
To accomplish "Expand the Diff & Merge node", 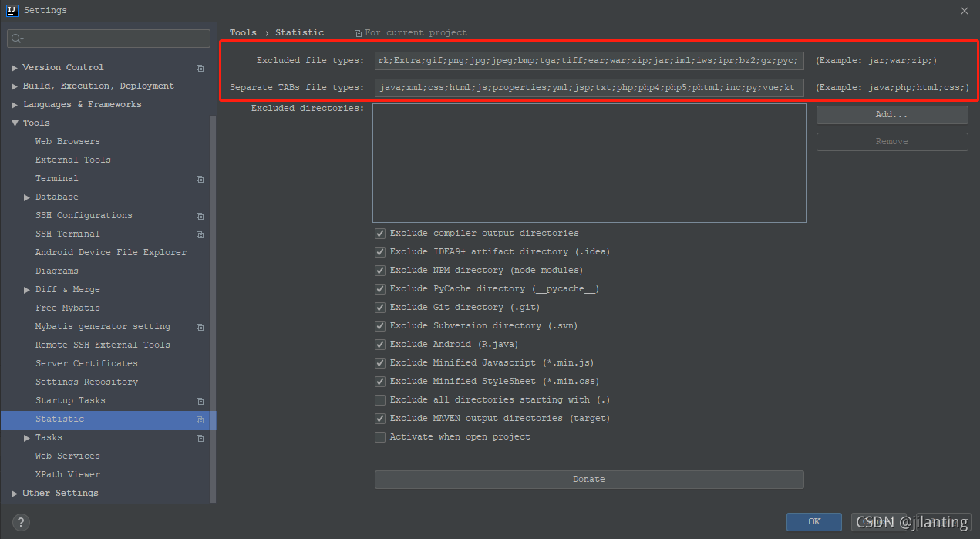I will [x=28, y=290].
